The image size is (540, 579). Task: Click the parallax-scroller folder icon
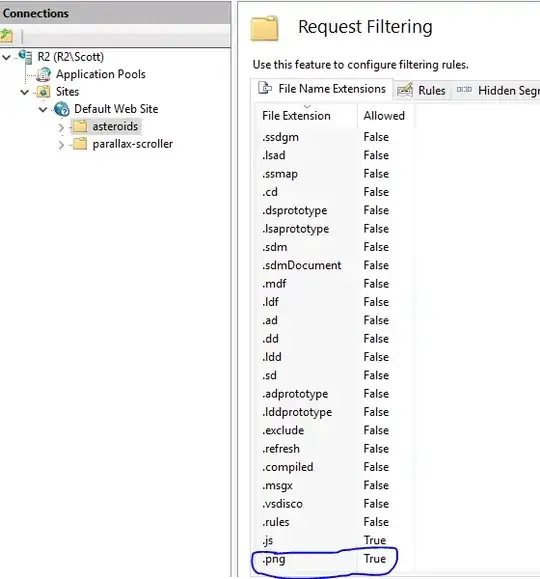pos(80,144)
